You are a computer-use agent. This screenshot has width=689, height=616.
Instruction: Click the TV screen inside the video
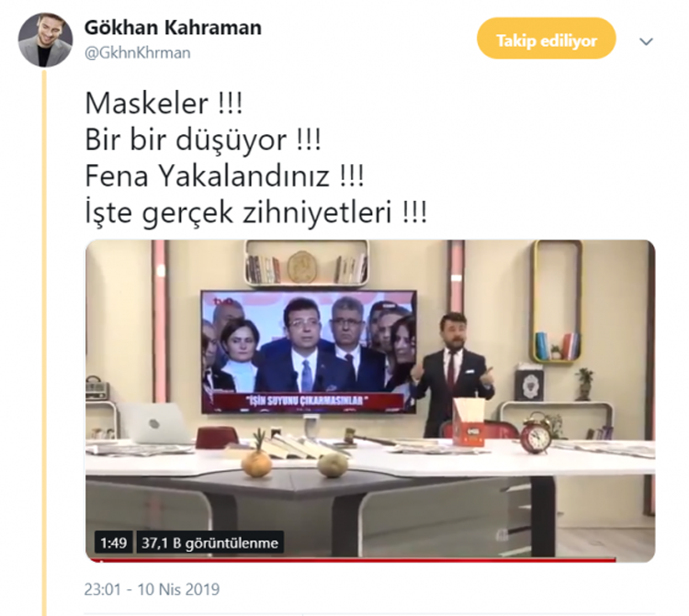pyautogui.click(x=309, y=352)
